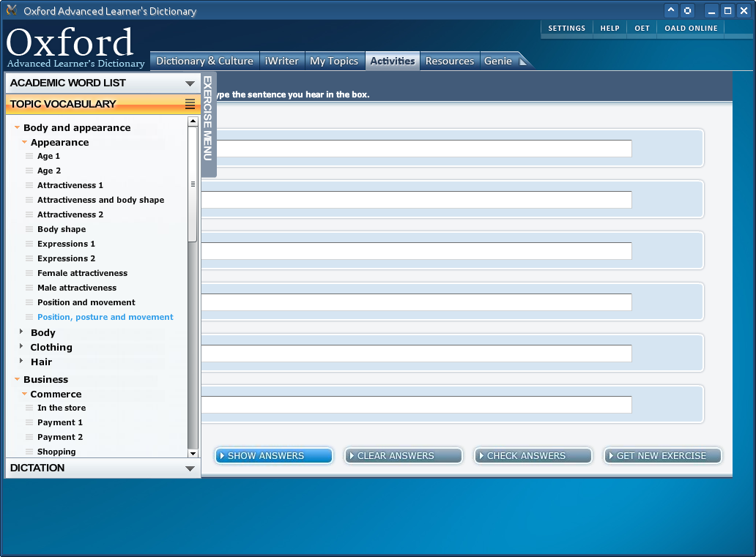Click the up-arrow icon in title bar

tap(671, 10)
